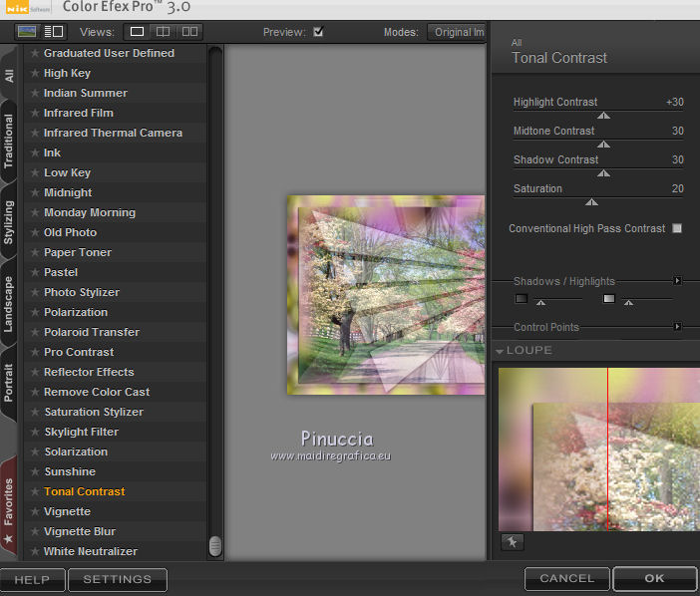Open the SETTINGS button
The image size is (700, 596).
pos(118,579)
